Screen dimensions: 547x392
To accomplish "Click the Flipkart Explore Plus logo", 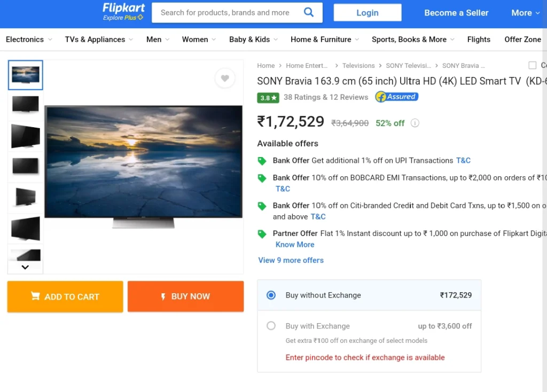I will (123, 12).
